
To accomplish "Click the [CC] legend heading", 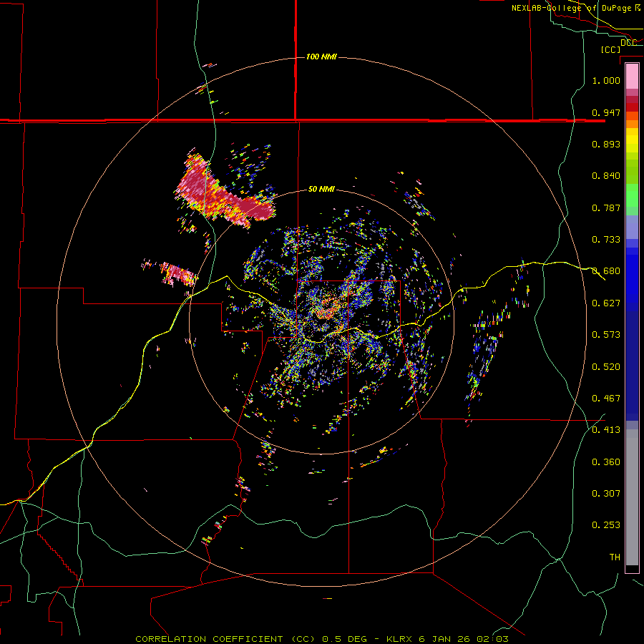I will [x=611, y=49].
